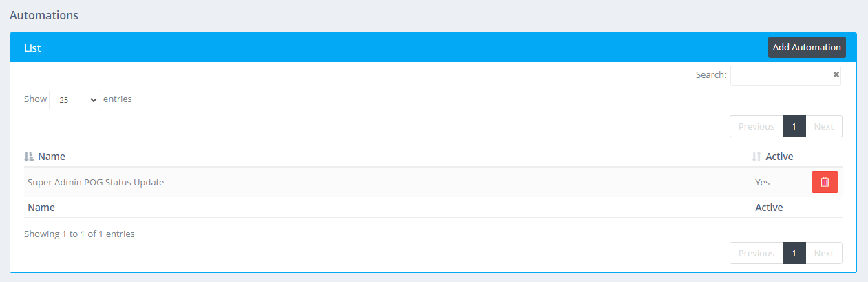The width and height of the screenshot is (868, 282).
Task: Open the Show entries dropdown
Action: pos(74,99)
